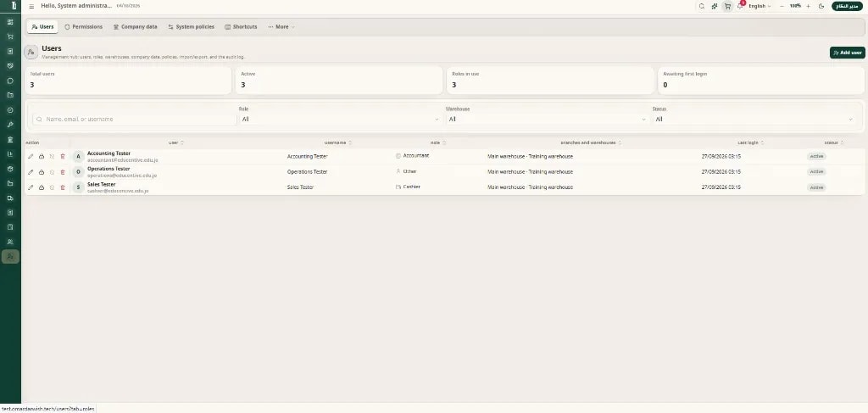The height and width of the screenshot is (413, 868).
Task: Edit Accounting Tester with pencil icon
Action: (31, 157)
